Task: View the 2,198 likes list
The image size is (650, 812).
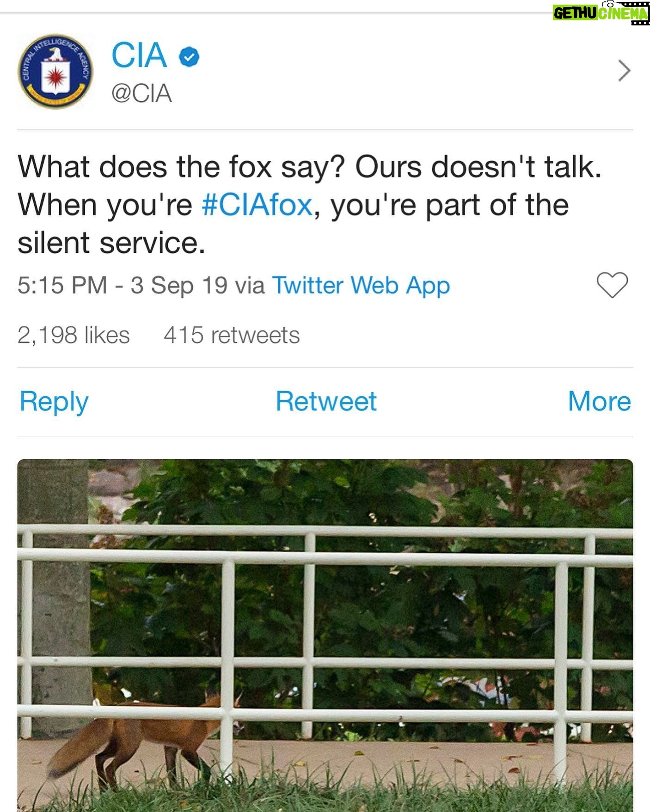Action: click(x=74, y=335)
